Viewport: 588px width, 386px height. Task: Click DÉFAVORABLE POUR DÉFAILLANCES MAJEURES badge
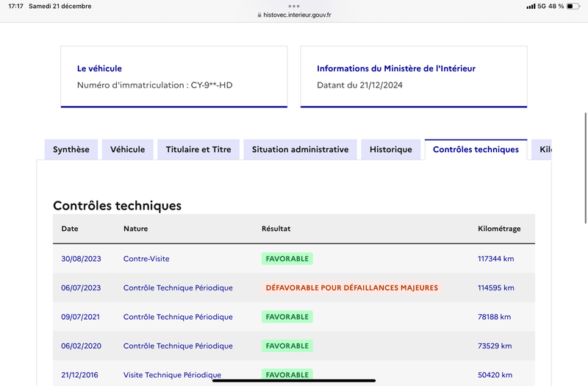tap(352, 287)
